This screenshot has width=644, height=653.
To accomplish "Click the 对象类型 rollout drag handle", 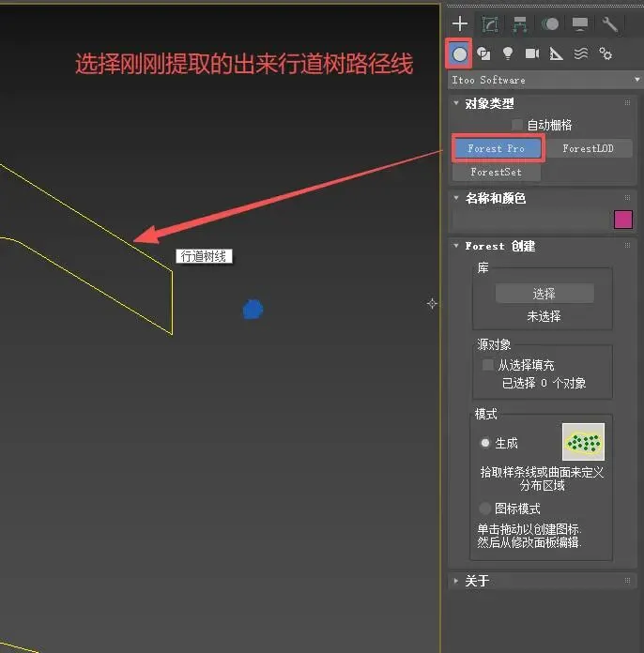I will [x=627, y=102].
